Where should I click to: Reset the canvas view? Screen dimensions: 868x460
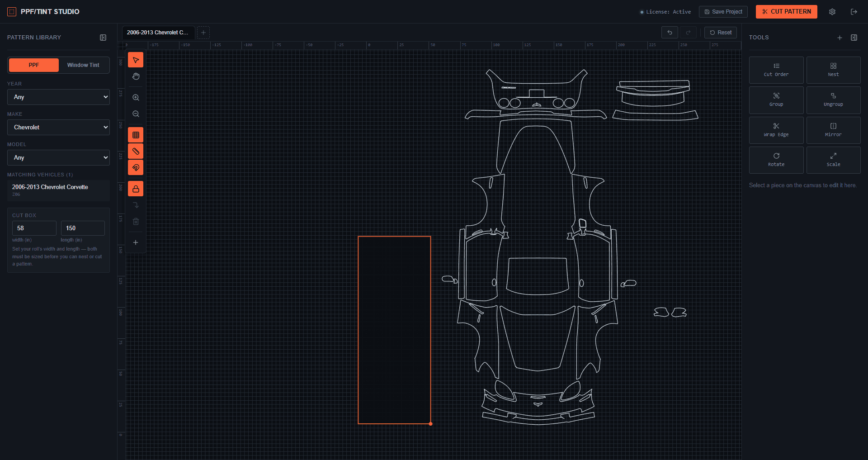click(721, 33)
